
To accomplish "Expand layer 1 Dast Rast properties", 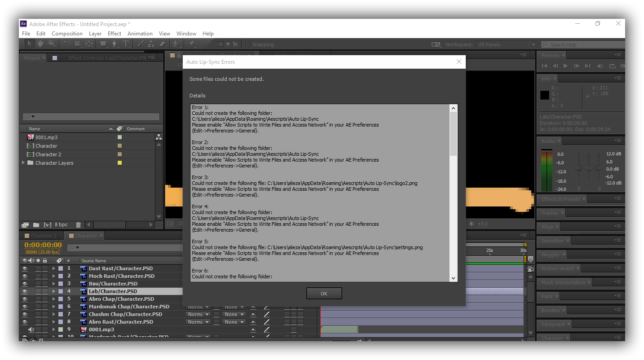I will (53, 268).
